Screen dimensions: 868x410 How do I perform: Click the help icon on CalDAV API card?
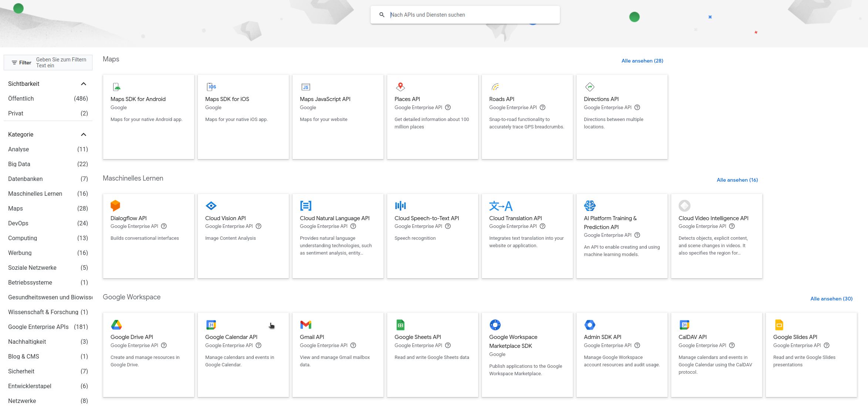[732, 345]
